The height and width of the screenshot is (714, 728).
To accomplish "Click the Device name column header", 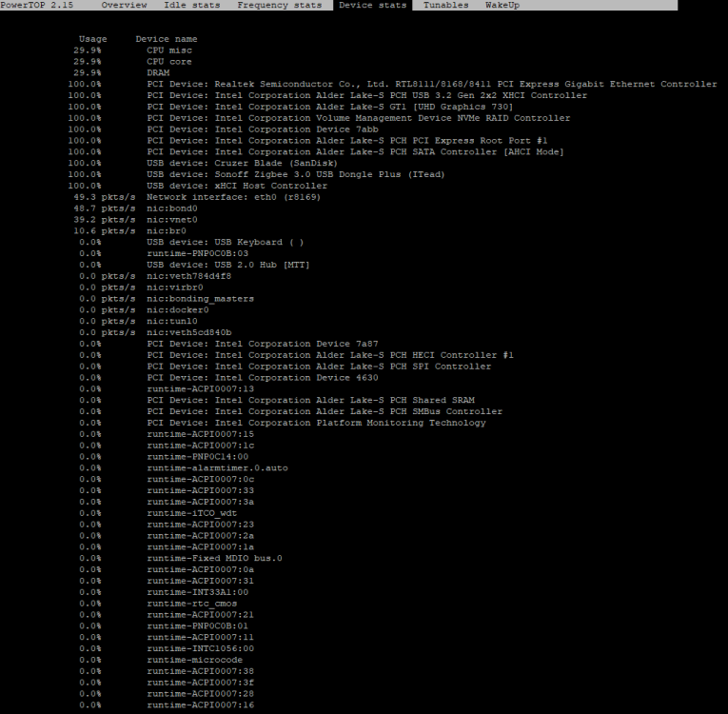I will tap(167, 39).
